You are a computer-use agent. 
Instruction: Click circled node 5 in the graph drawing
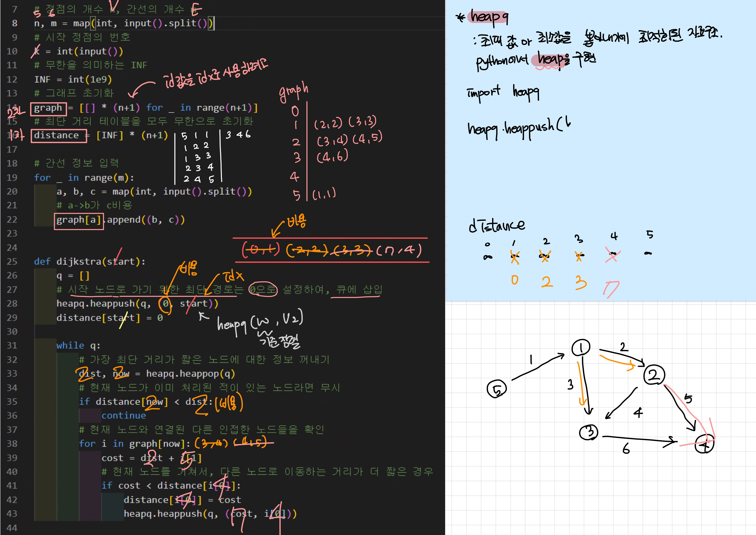click(497, 389)
